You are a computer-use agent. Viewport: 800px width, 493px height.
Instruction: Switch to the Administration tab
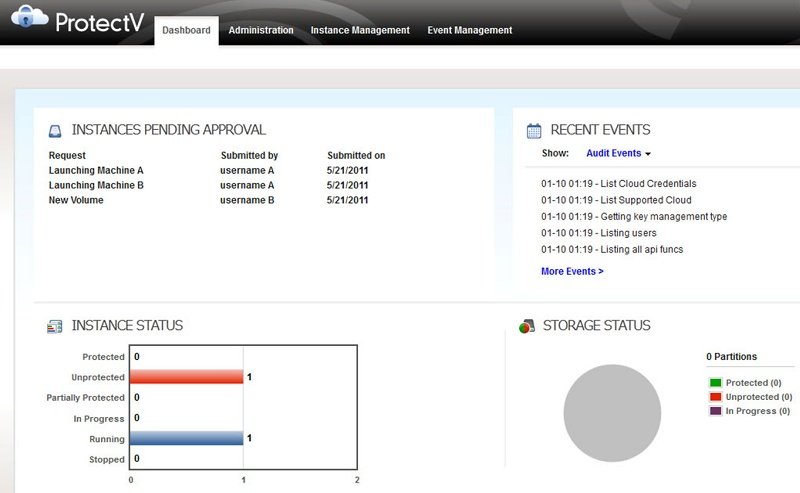point(261,30)
